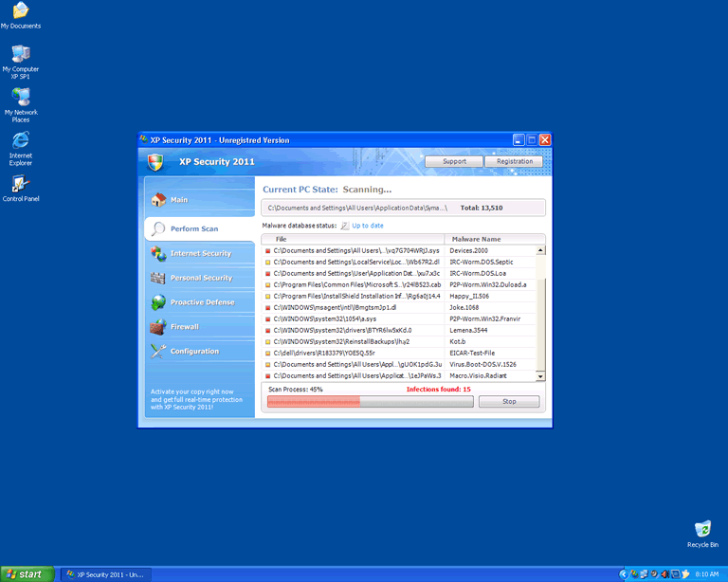Expand hidden system tray icons arrow
Viewport: 728px width, 582px height.
(623, 574)
